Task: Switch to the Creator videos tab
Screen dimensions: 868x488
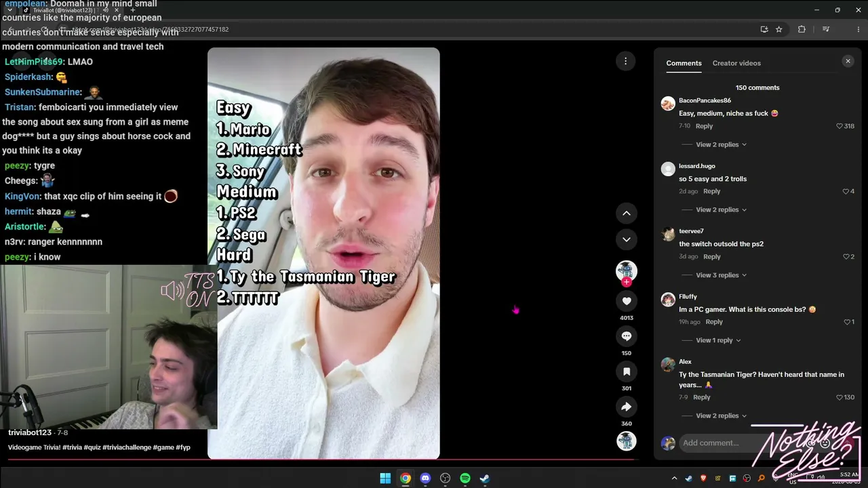Action: coord(736,63)
